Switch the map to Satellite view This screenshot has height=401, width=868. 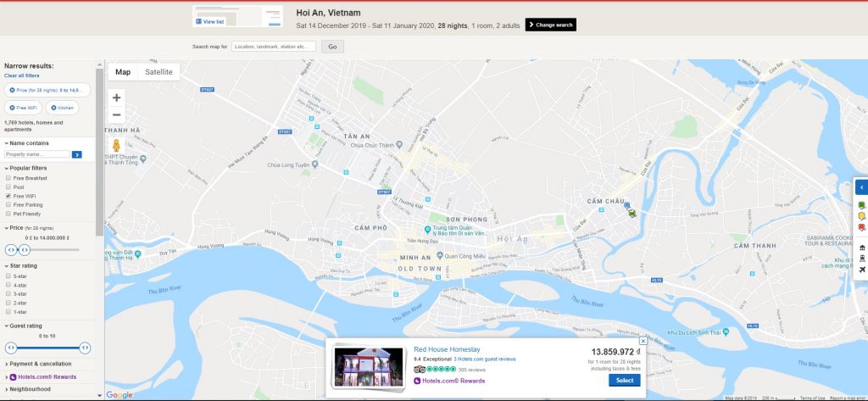coord(159,72)
